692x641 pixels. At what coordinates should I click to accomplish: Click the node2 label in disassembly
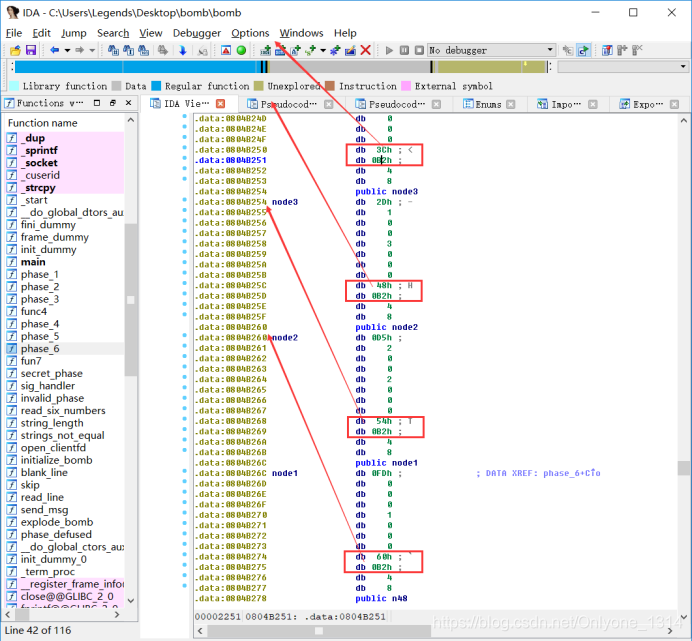pos(285,337)
